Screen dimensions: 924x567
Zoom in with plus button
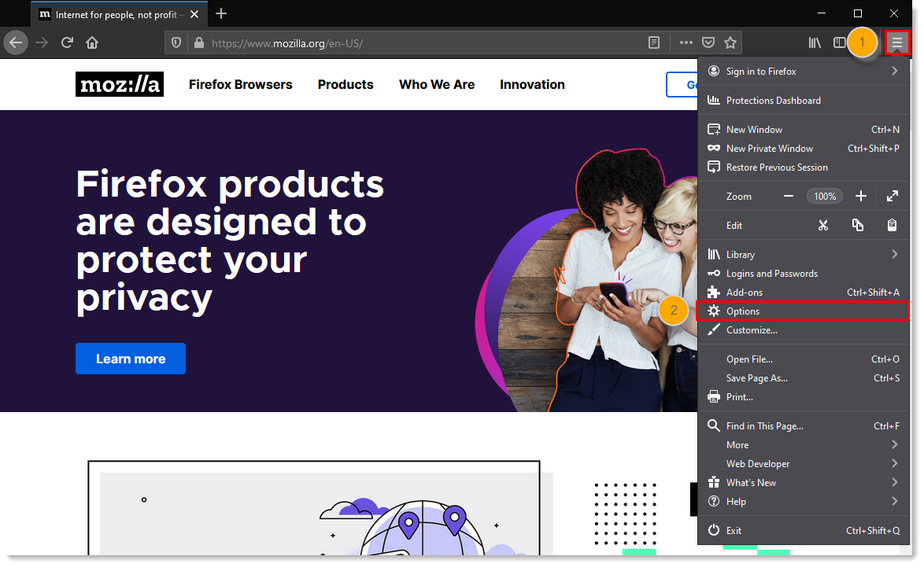point(861,196)
